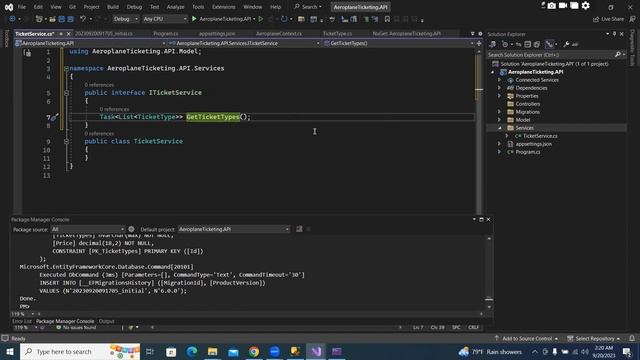
Task: Select the Controllers folder in Solution Explorer
Action: point(528,104)
